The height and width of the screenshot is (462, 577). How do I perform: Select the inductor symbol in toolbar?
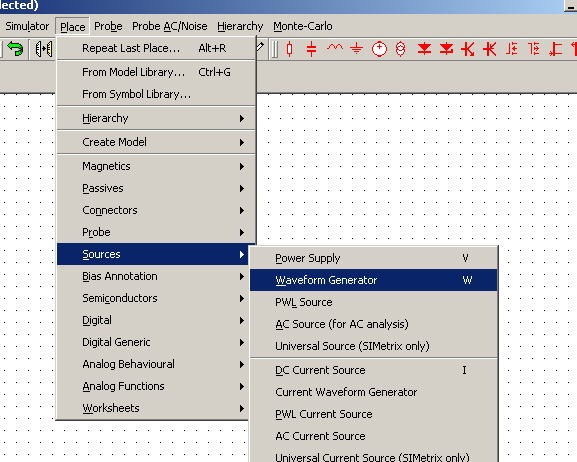[334, 48]
